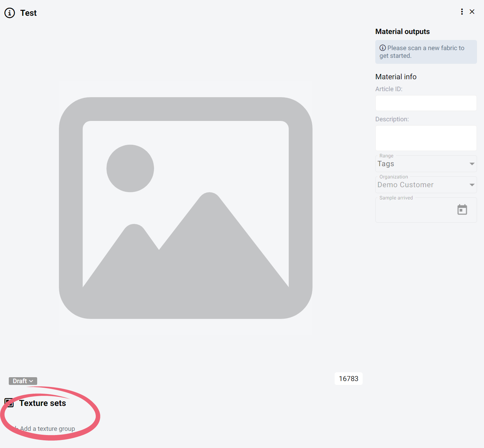Click the Texture sets heading
Image resolution: width=484 pixels, height=448 pixels.
click(42, 403)
